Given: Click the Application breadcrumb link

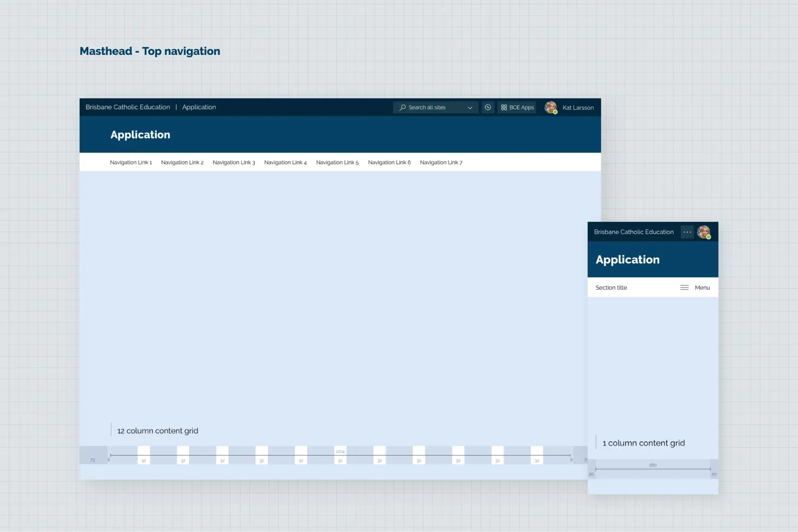Looking at the screenshot, I should tap(199, 107).
